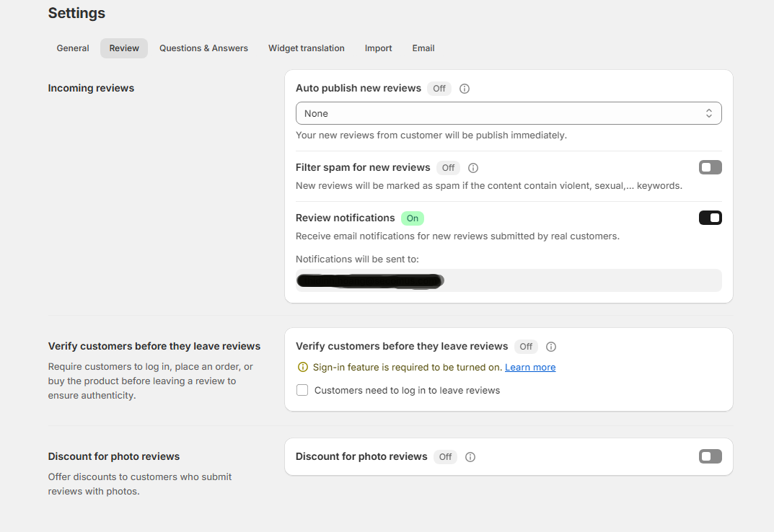Check Customers need to log in to leave reviews
This screenshot has height=532, width=774.
pyautogui.click(x=302, y=391)
